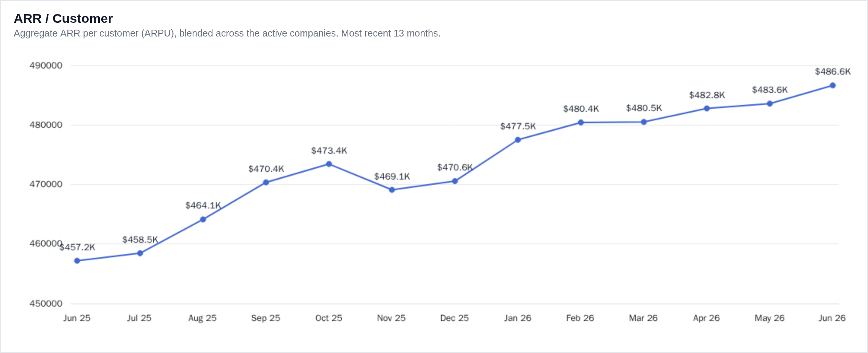Click the $477.5K value label
868x353 pixels.
(518, 126)
